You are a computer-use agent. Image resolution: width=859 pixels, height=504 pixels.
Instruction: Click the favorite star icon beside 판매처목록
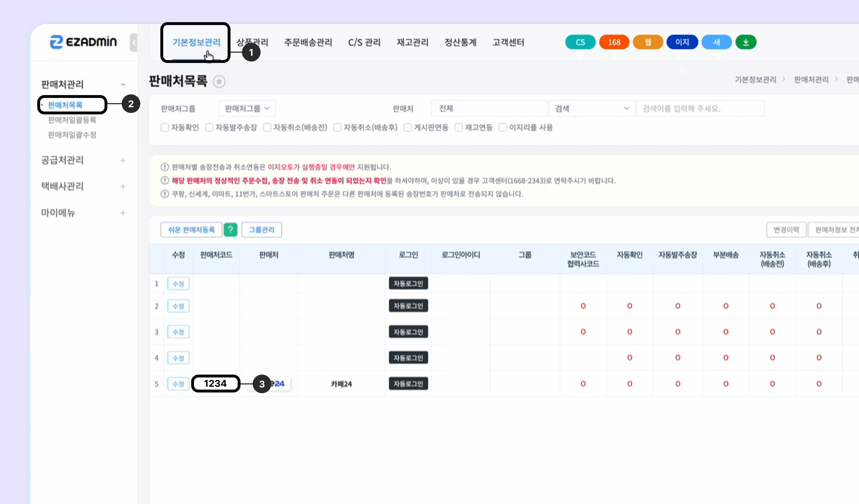(x=219, y=81)
